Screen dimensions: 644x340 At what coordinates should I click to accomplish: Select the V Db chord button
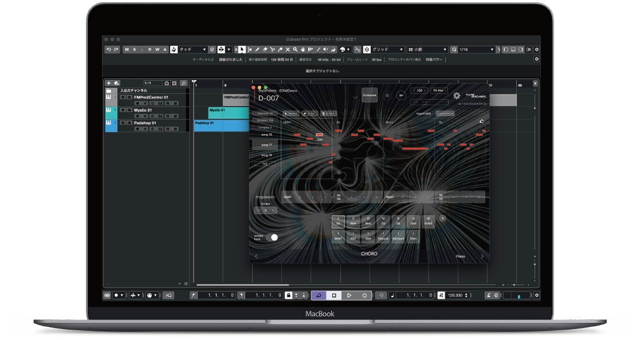pyautogui.click(x=398, y=222)
